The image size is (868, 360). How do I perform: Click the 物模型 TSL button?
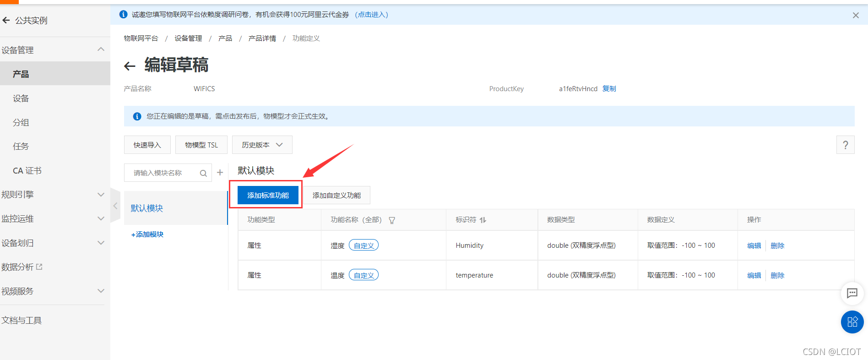(201, 145)
